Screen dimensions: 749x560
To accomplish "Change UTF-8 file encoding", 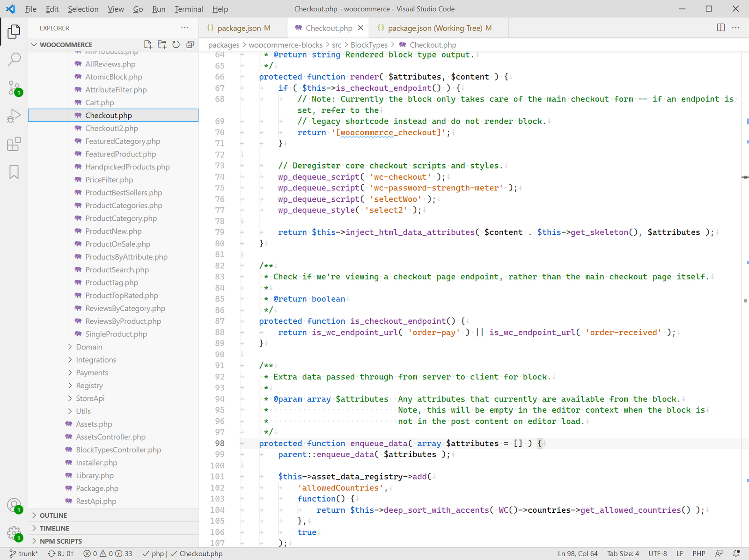I will (658, 553).
